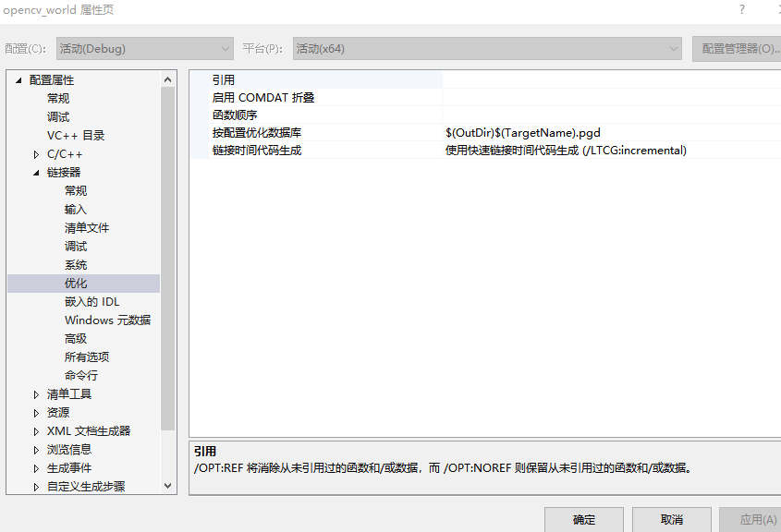
Task: Collapse the 链接器 tree node
Action: point(36,173)
